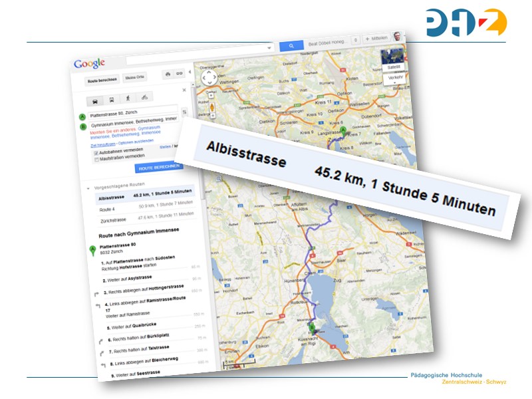Choose the walking travel mode icon
Image resolution: width=532 pixels, height=399 pixels.
pyautogui.click(x=128, y=98)
